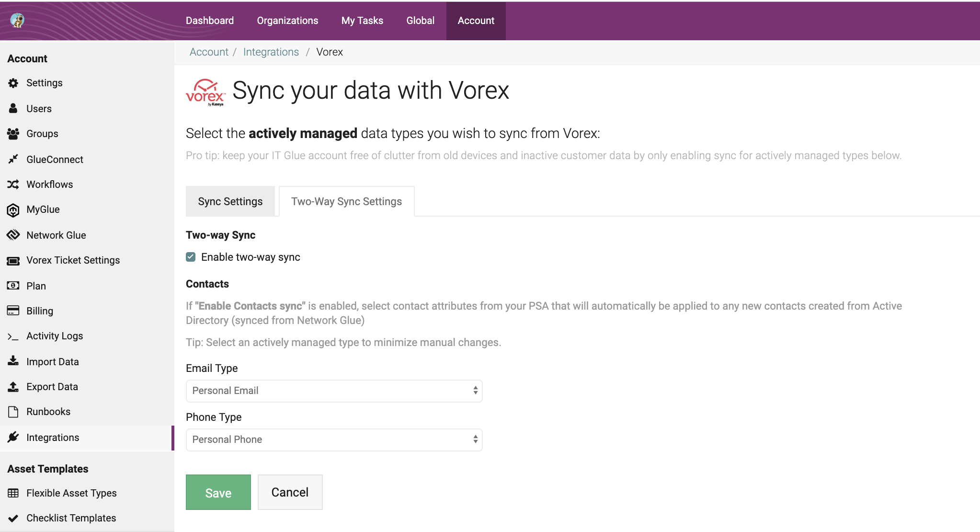This screenshot has height=532, width=980.
Task: Switch to Two-Way Sync Settings tab
Action: pos(346,201)
